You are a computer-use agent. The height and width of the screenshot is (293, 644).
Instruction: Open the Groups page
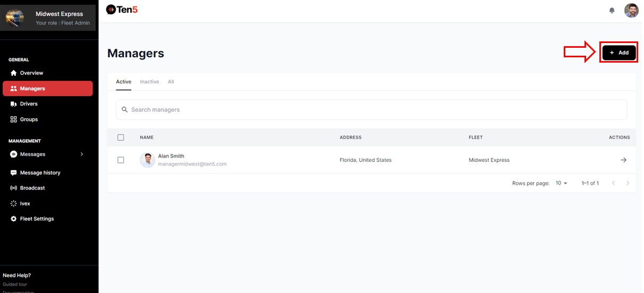tap(29, 119)
